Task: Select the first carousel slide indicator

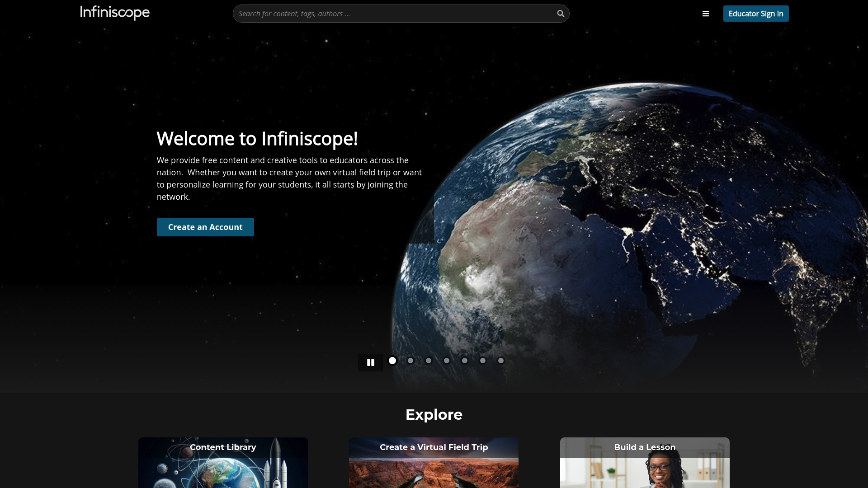Action: pos(392,361)
